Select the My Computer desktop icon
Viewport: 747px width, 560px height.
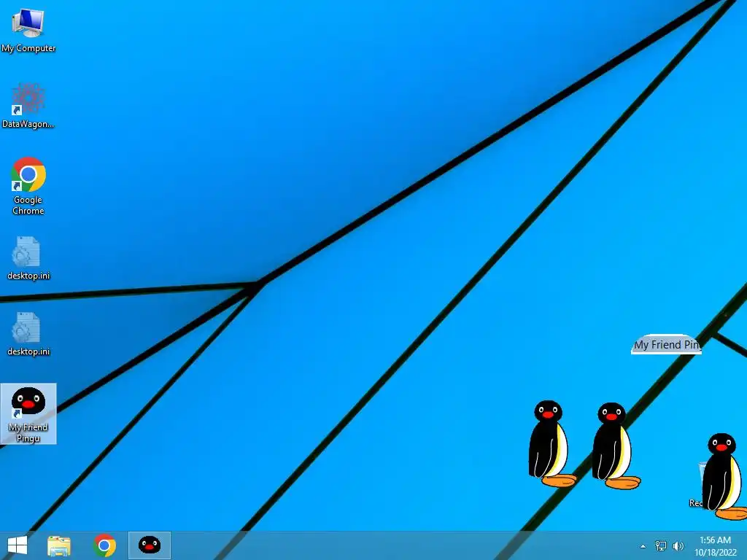tap(28, 29)
